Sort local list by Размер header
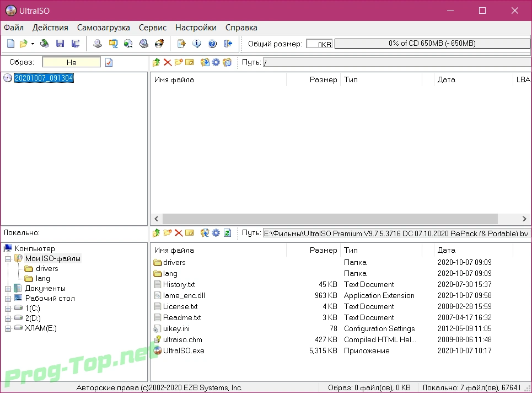Screen dimensions: 532x393 [x=314, y=250]
